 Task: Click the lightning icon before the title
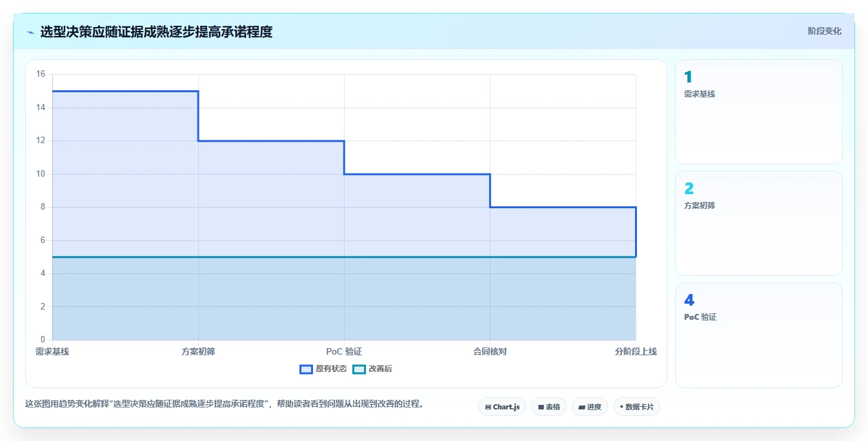[30, 32]
